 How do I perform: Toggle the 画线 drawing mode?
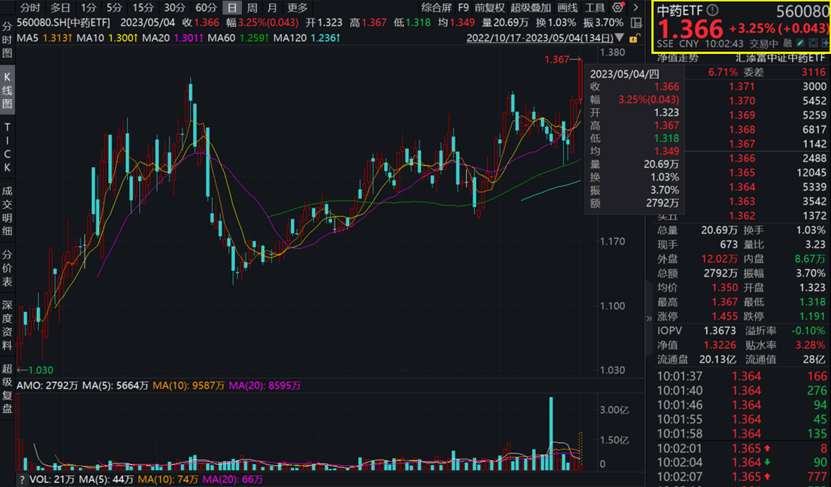point(568,7)
